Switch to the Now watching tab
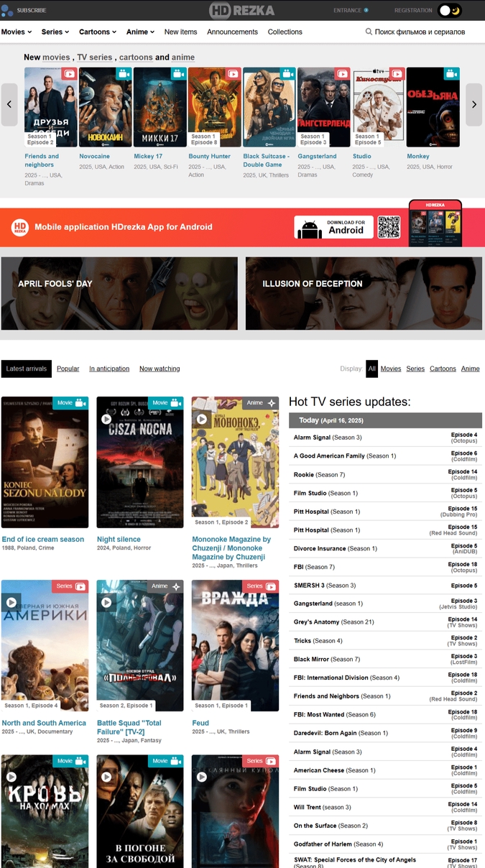485x868 pixels. pos(160,369)
